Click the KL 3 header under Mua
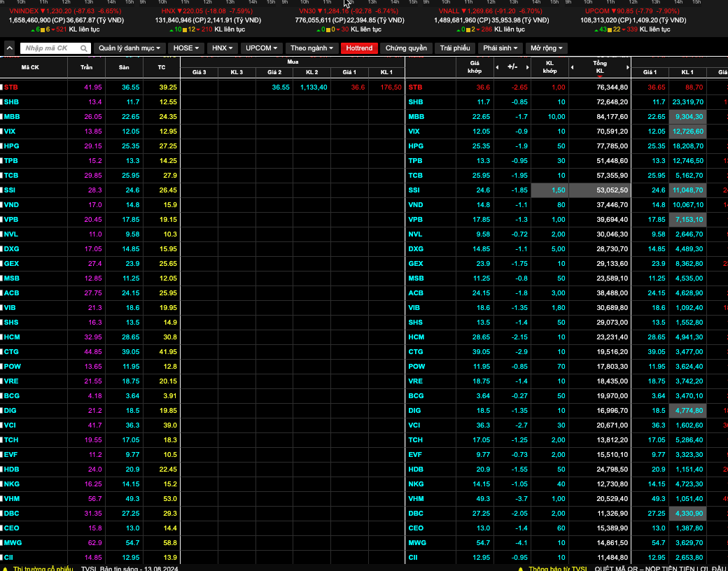The width and height of the screenshot is (728, 571). pos(237,72)
